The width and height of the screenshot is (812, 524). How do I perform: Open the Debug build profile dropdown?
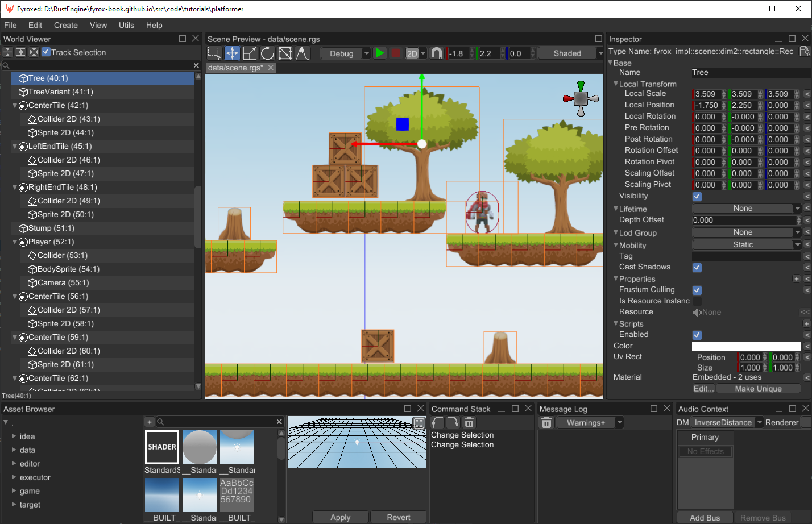click(x=346, y=53)
